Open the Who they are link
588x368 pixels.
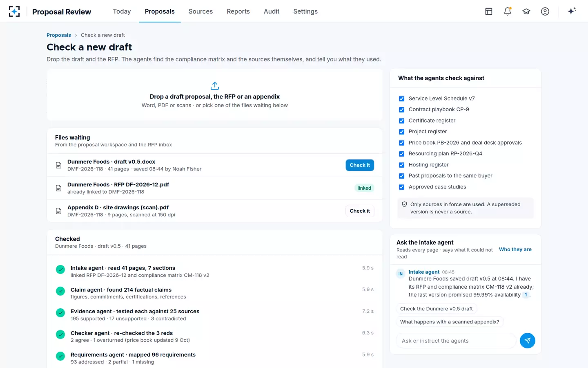[515, 249]
